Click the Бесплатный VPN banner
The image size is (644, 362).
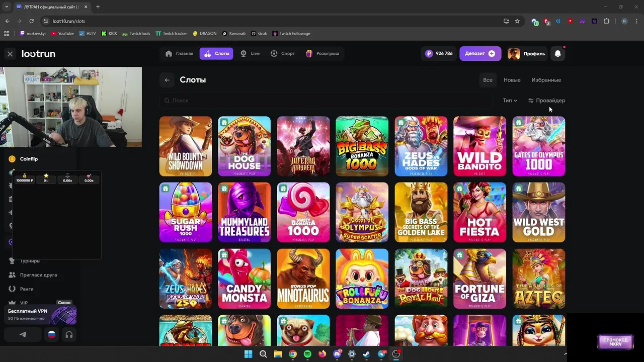pyautogui.click(x=41, y=315)
